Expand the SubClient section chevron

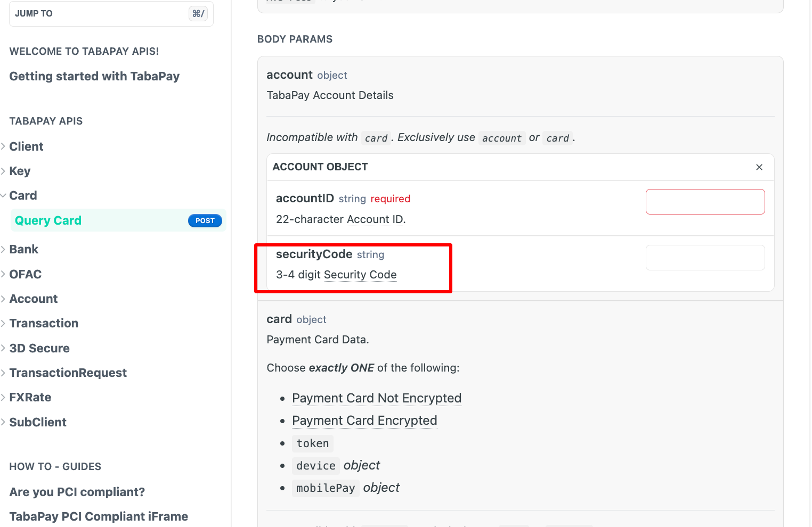[3, 422]
